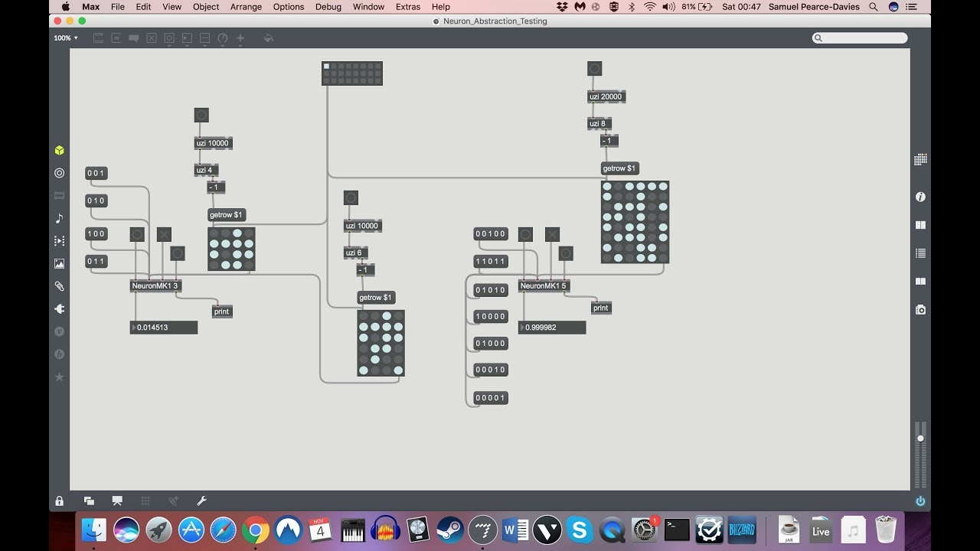Toggle the X box above NeuronMK1 3
The width and height of the screenshot is (980, 551).
(x=164, y=234)
